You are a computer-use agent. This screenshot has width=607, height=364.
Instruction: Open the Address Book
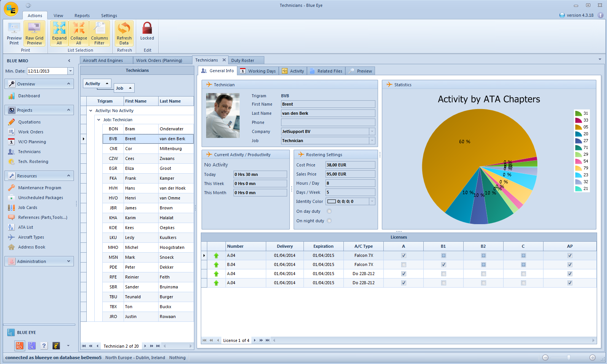tap(32, 247)
